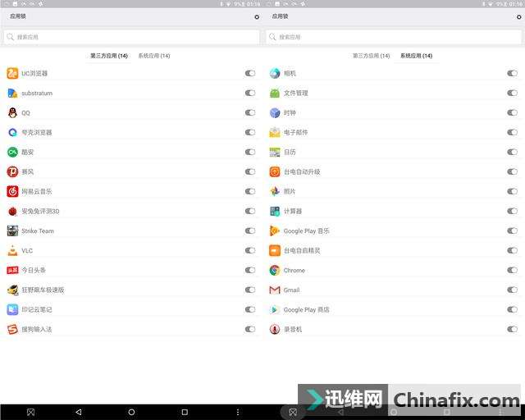Toggle lock switch for Google Play 商店
525x420 pixels.
512,309
